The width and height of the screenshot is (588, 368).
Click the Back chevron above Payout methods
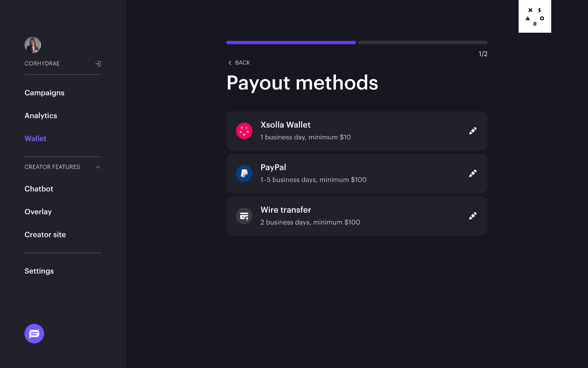(x=230, y=63)
